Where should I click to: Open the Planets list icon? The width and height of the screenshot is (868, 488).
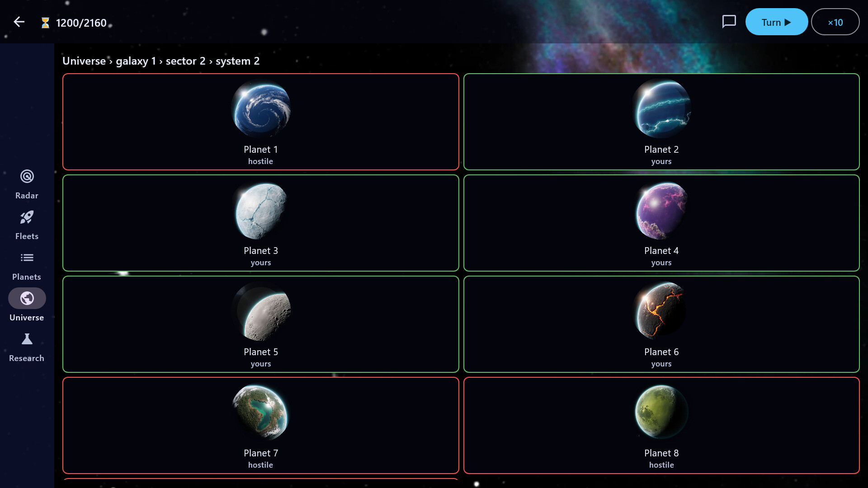(27, 258)
